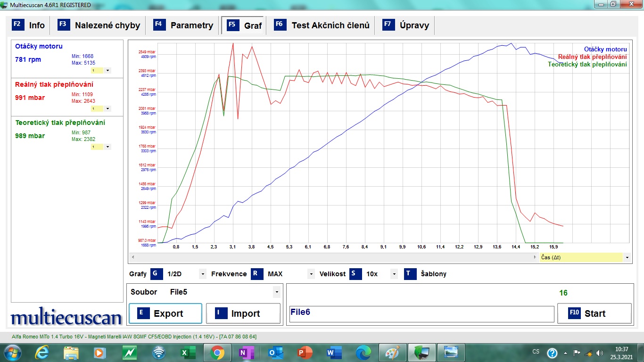This screenshot has height=362, width=644.
Task: Expand the Otáčky motoru scale dropdown
Action: (x=107, y=70)
